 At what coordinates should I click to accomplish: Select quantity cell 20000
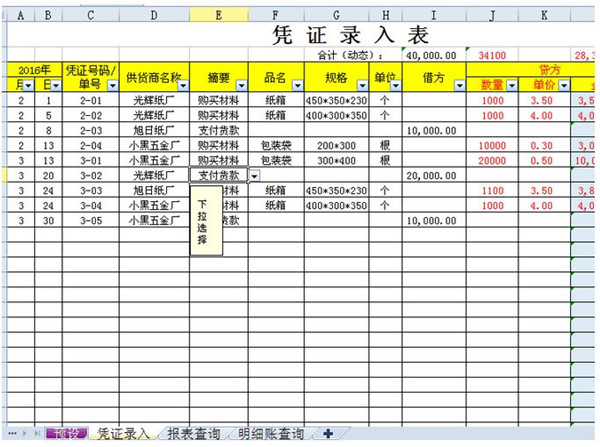pyautogui.click(x=492, y=160)
